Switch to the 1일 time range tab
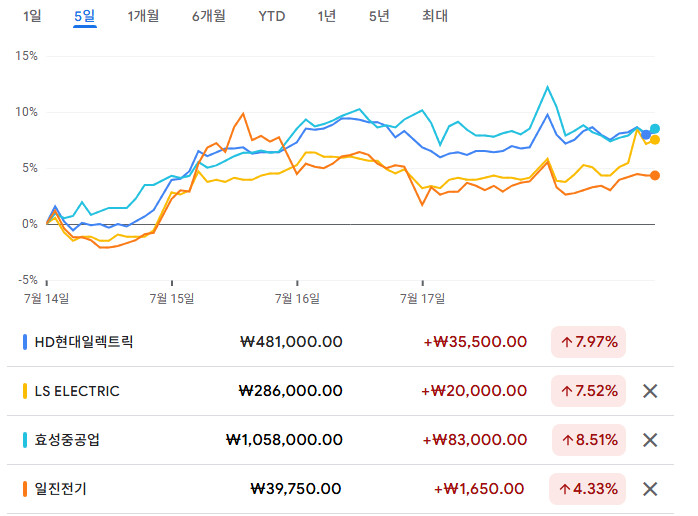The image size is (698, 516). (x=33, y=16)
